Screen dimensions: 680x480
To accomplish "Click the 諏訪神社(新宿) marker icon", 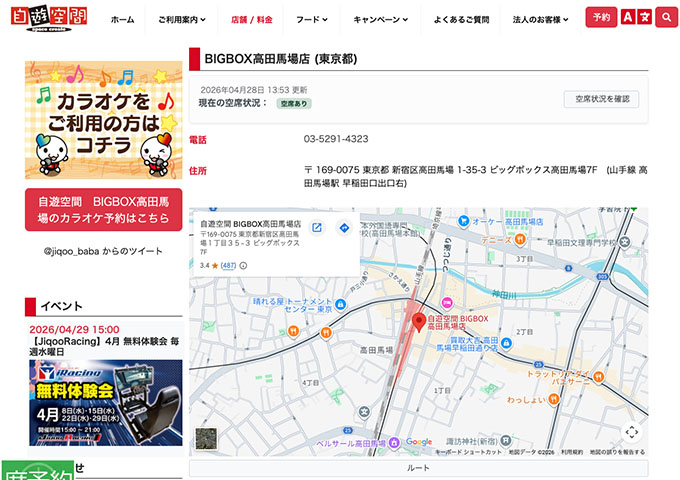I will (x=505, y=441).
